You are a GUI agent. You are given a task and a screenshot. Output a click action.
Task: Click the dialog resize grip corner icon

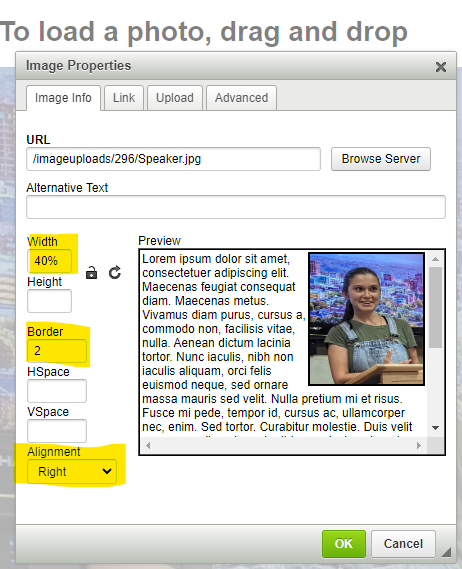[446, 552]
